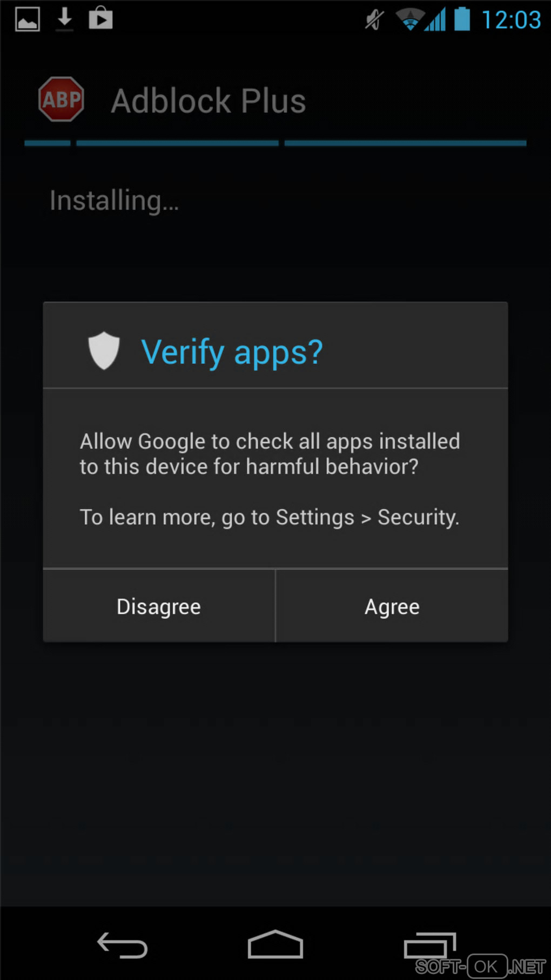551x980 pixels.
Task: Tap the Android back navigation icon
Action: [x=122, y=945]
